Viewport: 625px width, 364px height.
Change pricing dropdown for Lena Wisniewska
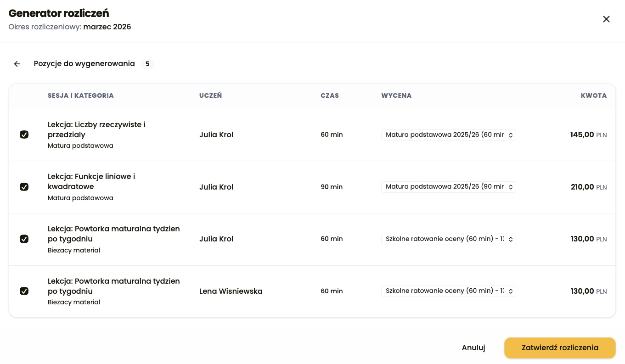click(x=448, y=291)
